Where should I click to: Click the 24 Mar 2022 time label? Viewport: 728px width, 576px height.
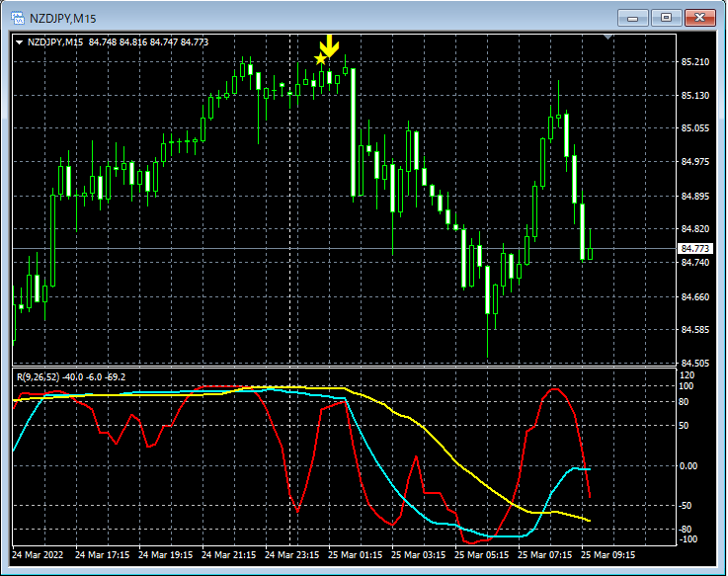coord(38,555)
